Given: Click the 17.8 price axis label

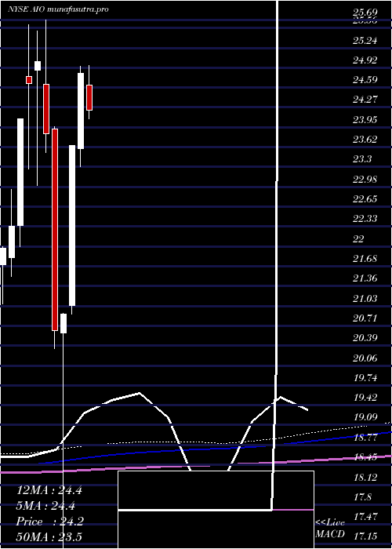Looking at the screenshot, I should (362, 496).
